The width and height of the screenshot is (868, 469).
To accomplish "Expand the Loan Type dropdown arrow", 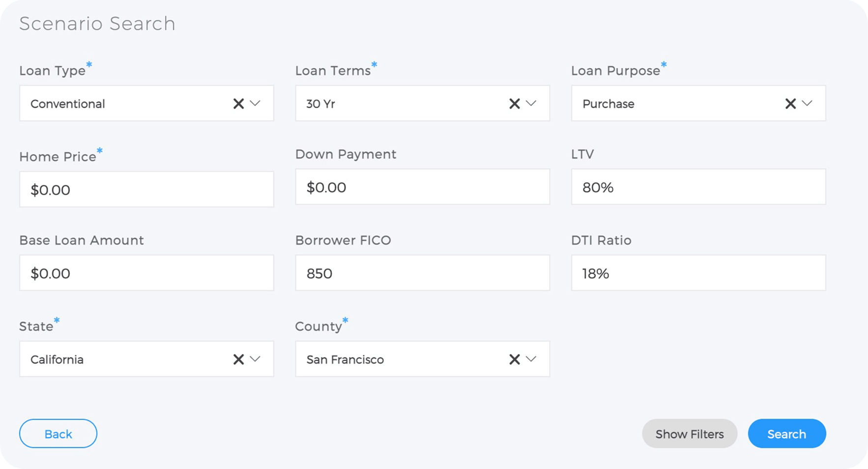I will pyautogui.click(x=255, y=104).
